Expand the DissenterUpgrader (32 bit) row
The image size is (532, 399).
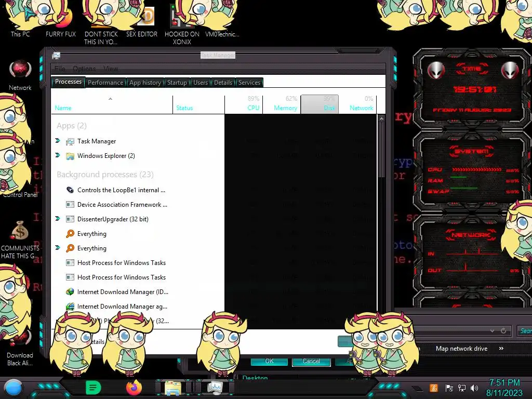58,219
